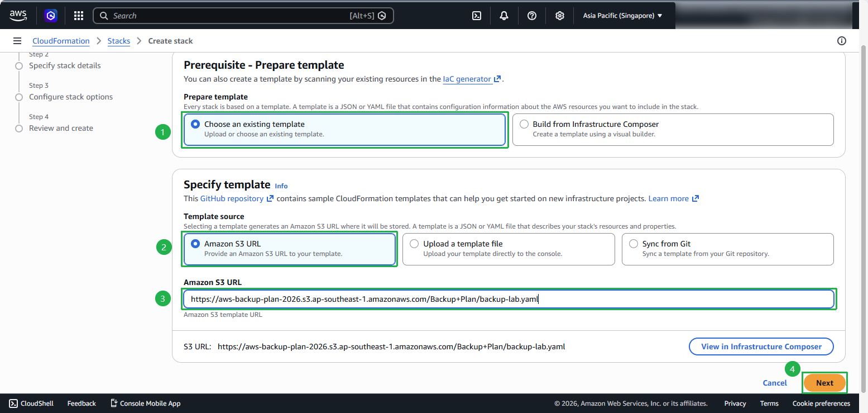The image size is (868, 413).
Task: Open the services grid menu icon
Action: pos(79,16)
